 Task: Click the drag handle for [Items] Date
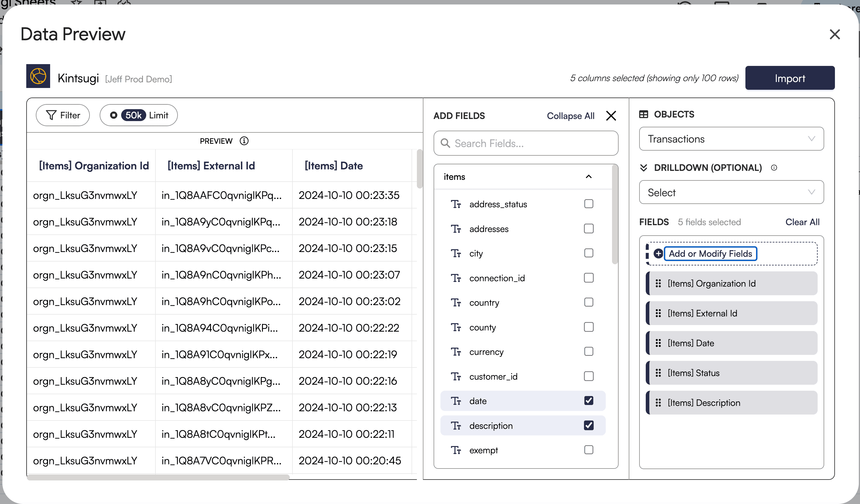tap(658, 343)
